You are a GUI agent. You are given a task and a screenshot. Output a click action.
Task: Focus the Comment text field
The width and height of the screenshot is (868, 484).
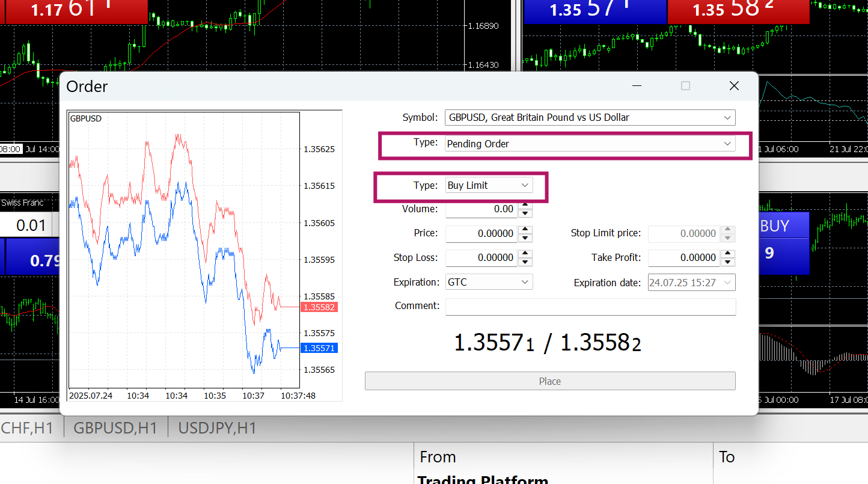(x=590, y=306)
